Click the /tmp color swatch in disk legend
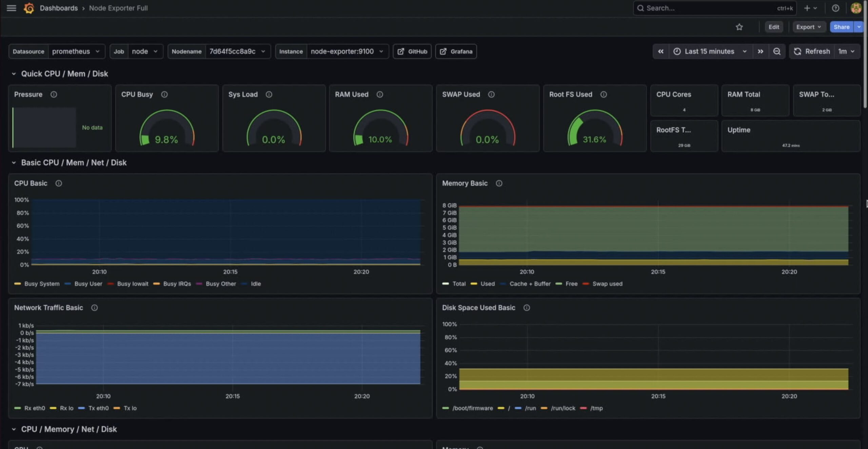Image resolution: width=868 pixels, height=449 pixels. click(x=583, y=408)
